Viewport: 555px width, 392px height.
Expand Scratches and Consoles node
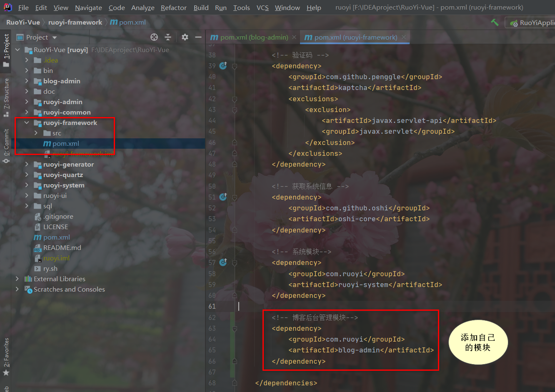pyautogui.click(x=17, y=290)
